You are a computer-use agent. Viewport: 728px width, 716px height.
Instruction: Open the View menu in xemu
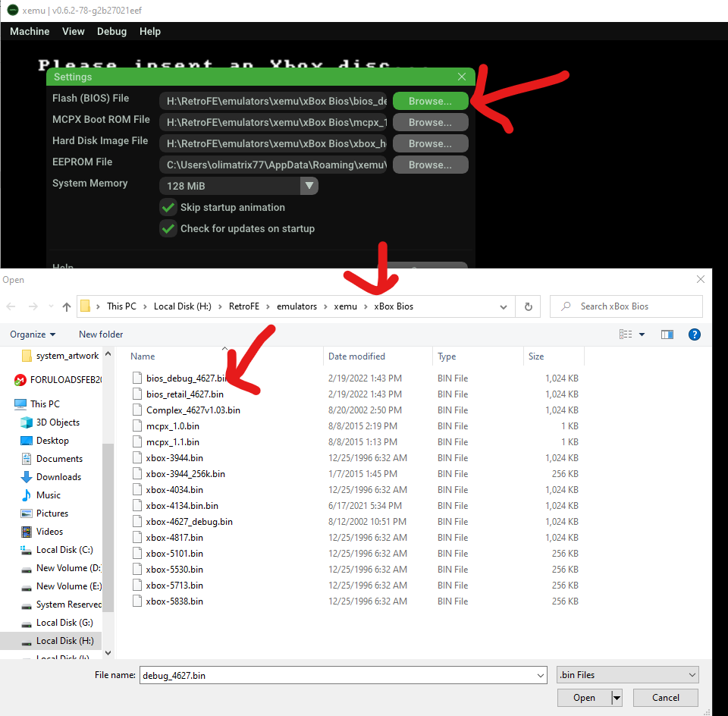74,31
